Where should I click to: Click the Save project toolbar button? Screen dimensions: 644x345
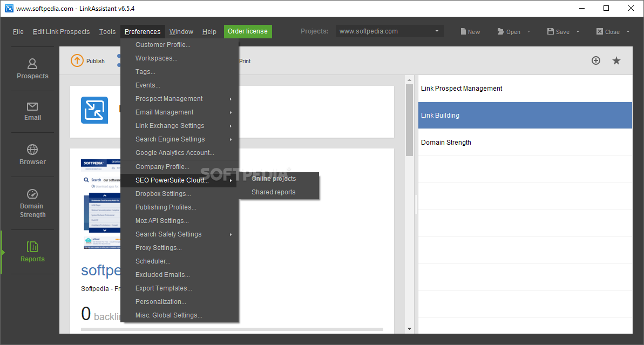pyautogui.click(x=558, y=32)
